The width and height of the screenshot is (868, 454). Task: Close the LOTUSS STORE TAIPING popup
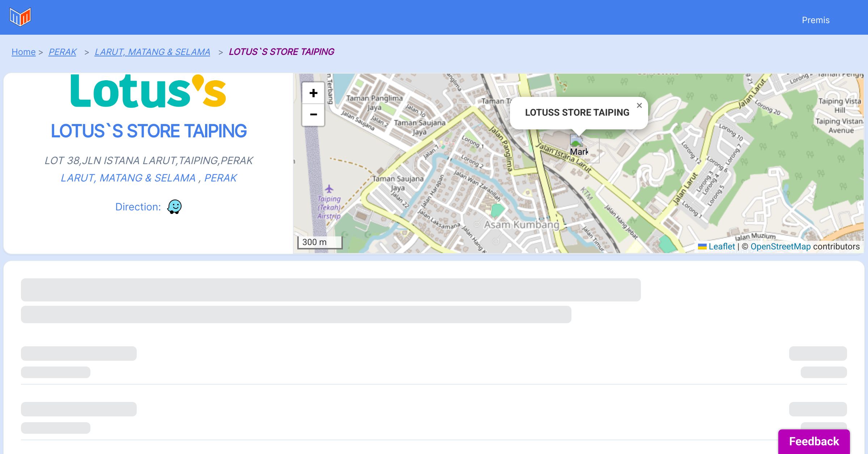pyautogui.click(x=639, y=106)
